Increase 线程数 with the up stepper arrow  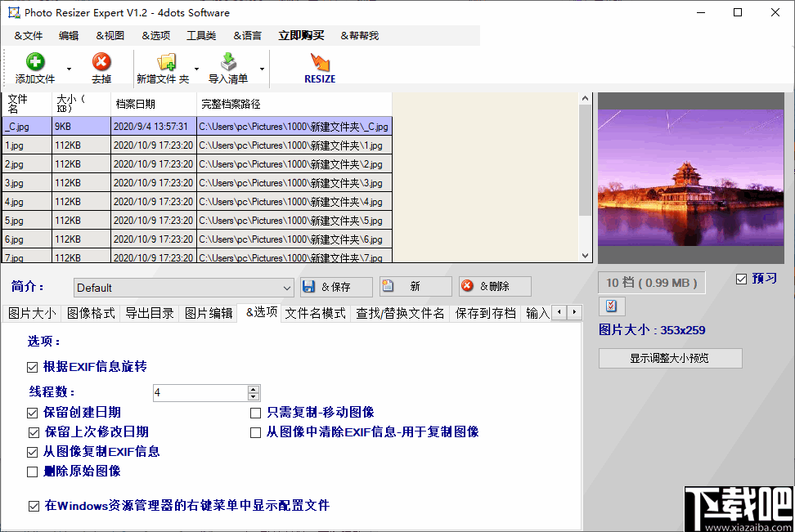[x=253, y=389]
